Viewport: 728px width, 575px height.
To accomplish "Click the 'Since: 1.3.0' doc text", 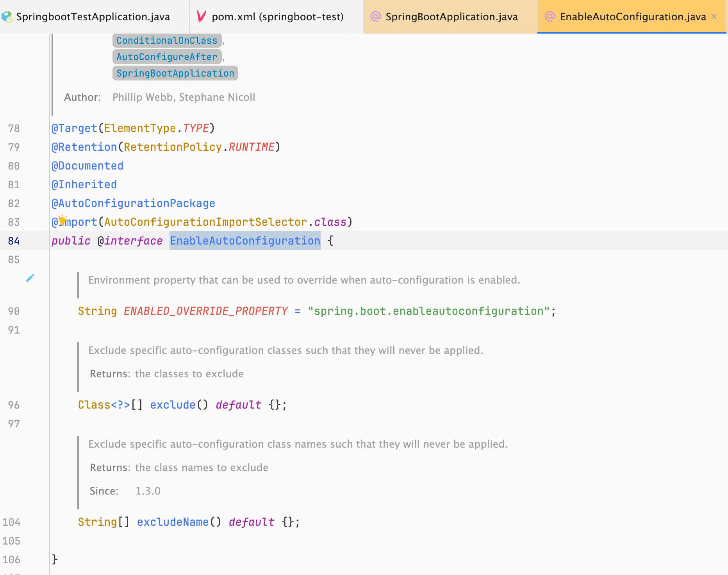I will click(125, 491).
